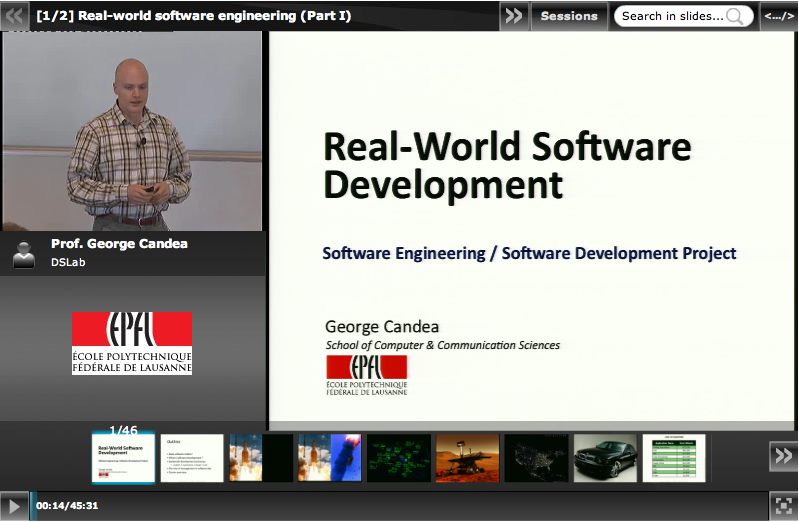Select the green radar map thumbnail
Screen dimensions: 799x522
click(399, 458)
